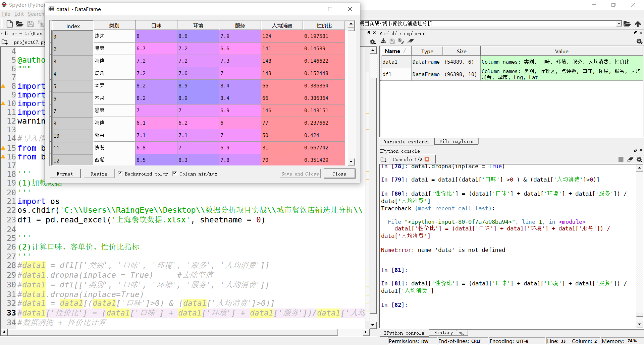This screenshot has width=644, height=345.
Task: Open the editor tab list dropdown
Action: [x=5, y=42]
